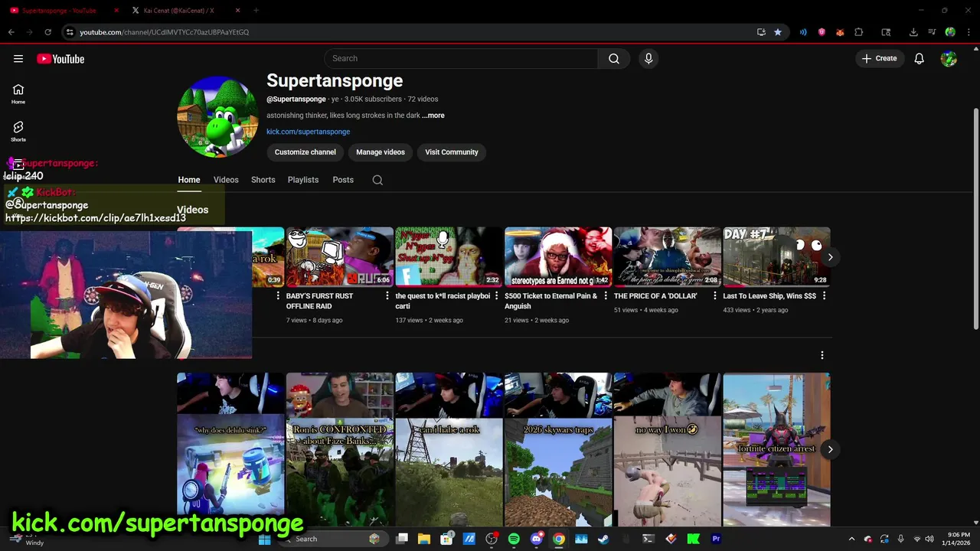
Task: Open THE PRICE OF A 'DOLLAR' thumbnail
Action: pos(668,257)
